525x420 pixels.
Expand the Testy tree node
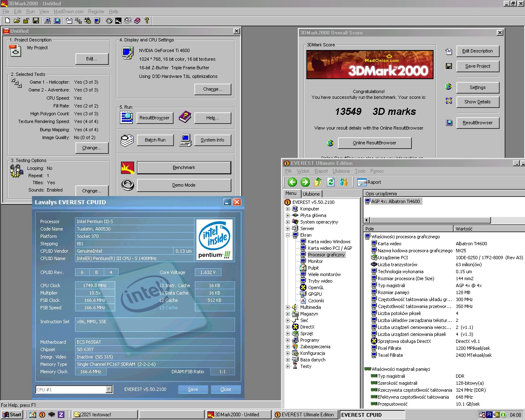pyautogui.click(x=288, y=366)
